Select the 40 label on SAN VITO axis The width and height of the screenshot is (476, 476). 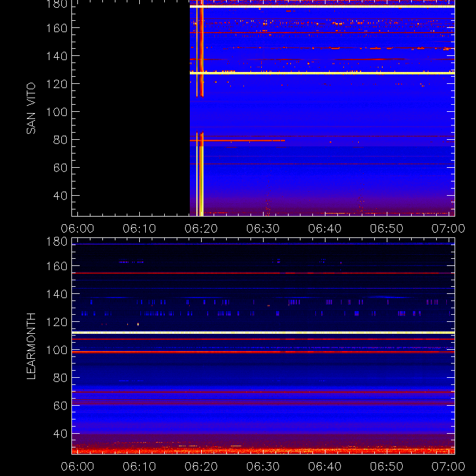(x=60, y=196)
